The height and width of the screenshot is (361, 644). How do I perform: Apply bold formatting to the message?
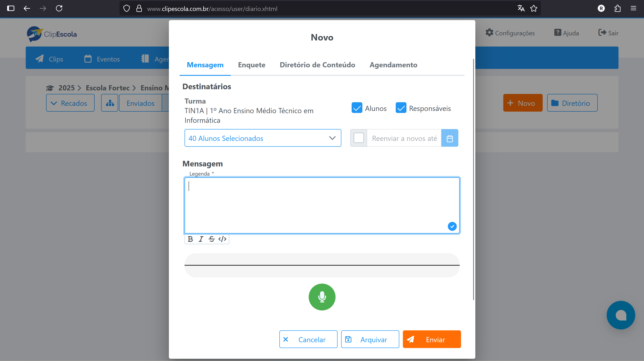coord(190,239)
